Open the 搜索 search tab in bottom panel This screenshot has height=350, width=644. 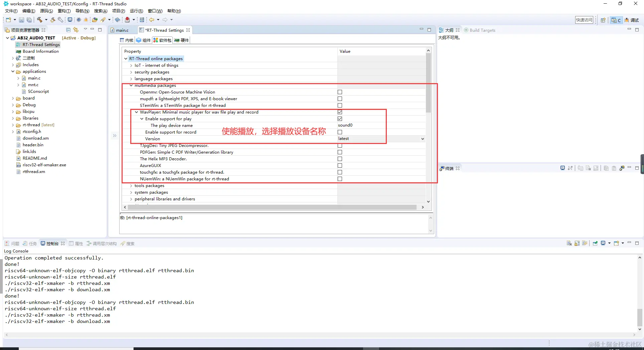pyautogui.click(x=128, y=243)
